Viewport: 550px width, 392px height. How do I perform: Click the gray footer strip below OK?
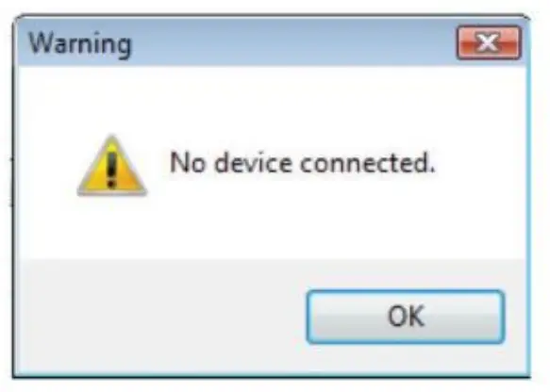point(406,359)
